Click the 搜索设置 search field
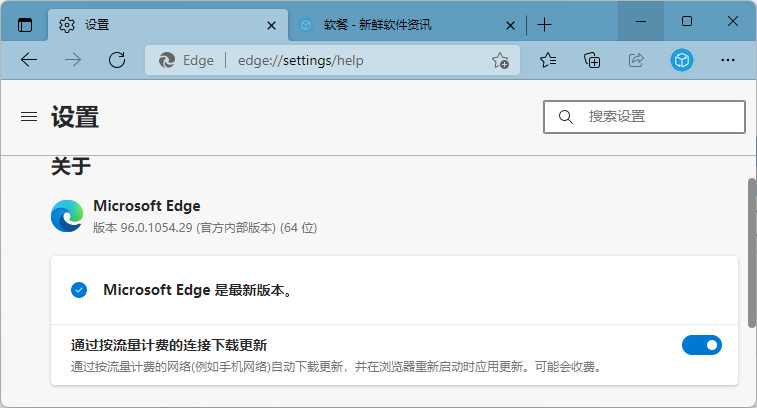 pos(655,117)
